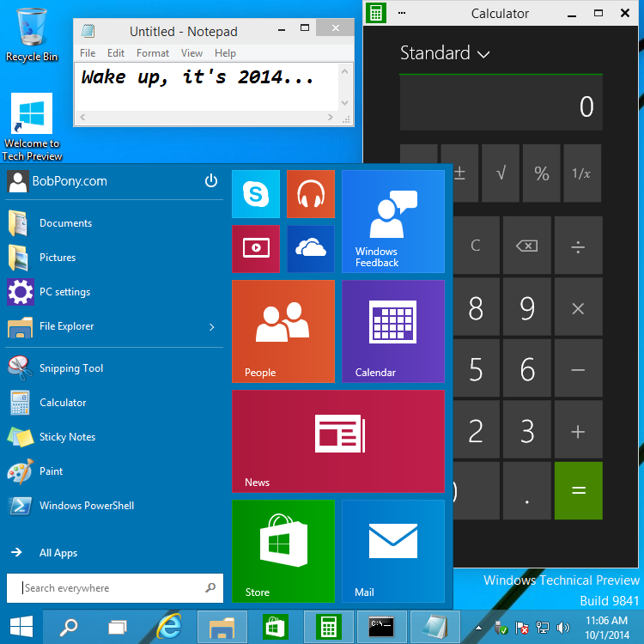This screenshot has width=644, height=644.
Task: Open the Store tile
Action: pyautogui.click(x=283, y=551)
